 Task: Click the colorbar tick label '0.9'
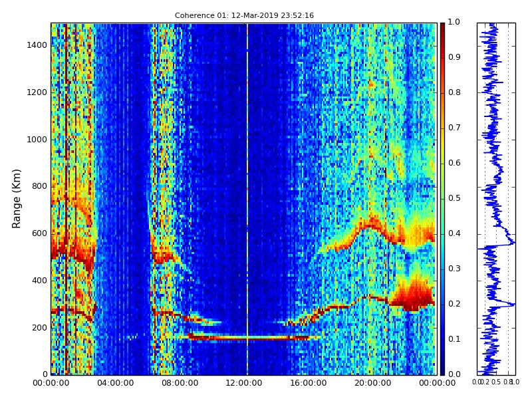pyautogui.click(x=454, y=57)
